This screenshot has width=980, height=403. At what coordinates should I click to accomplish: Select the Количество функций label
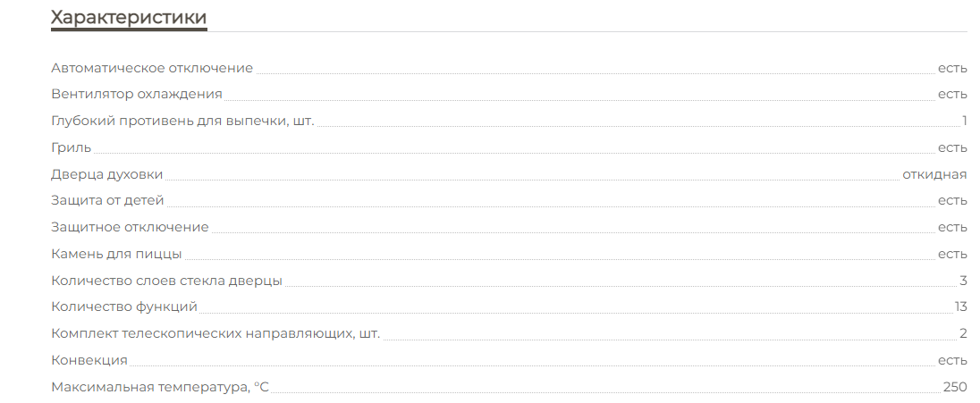pos(124,307)
